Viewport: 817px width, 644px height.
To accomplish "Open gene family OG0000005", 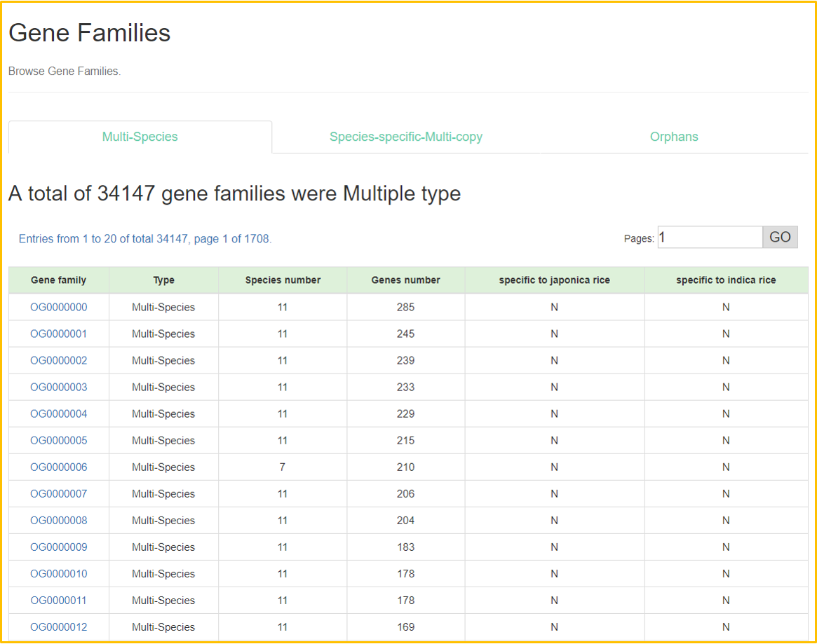I will (x=59, y=440).
